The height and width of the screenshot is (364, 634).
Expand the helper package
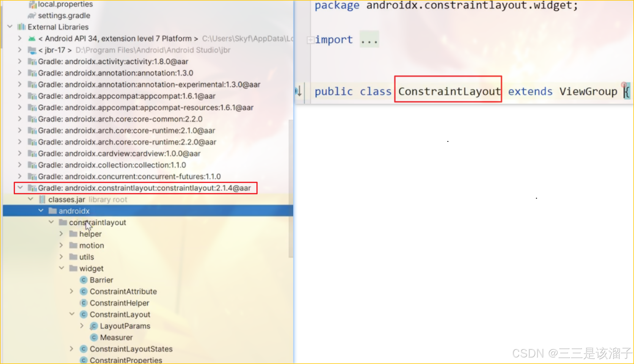(61, 234)
